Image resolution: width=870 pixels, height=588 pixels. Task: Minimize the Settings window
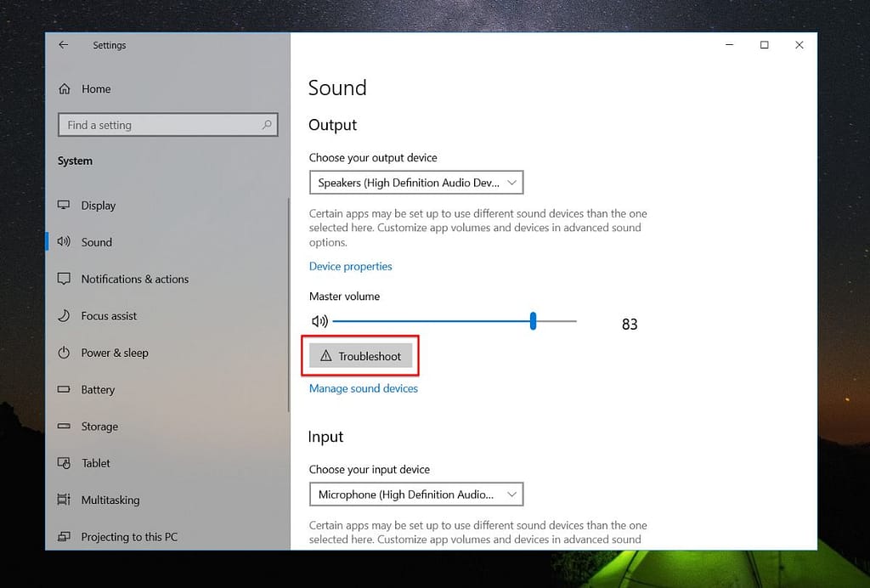(730, 45)
